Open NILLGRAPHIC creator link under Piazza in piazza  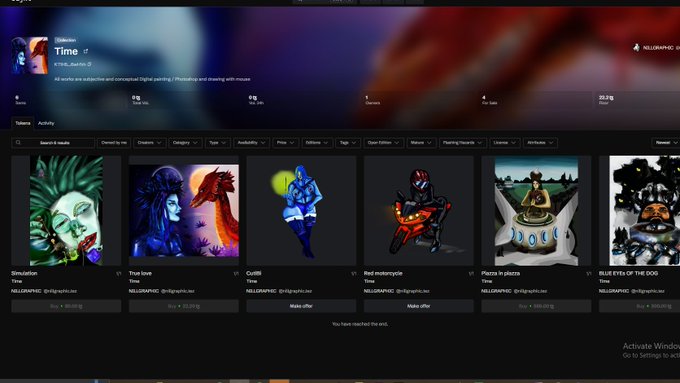point(496,291)
